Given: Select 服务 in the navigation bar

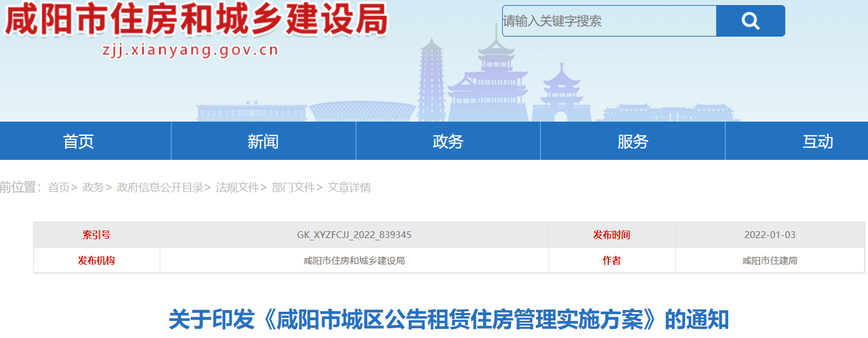Looking at the screenshot, I should (x=632, y=141).
